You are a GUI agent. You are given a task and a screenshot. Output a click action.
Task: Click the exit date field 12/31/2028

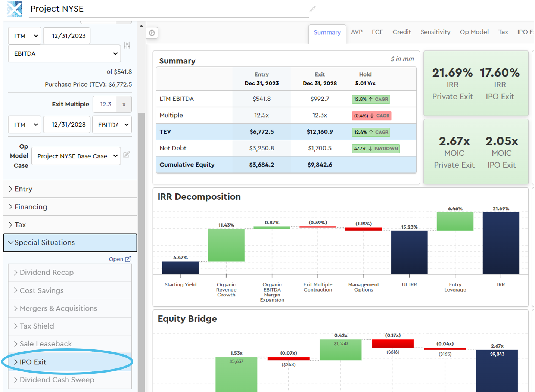67,125
